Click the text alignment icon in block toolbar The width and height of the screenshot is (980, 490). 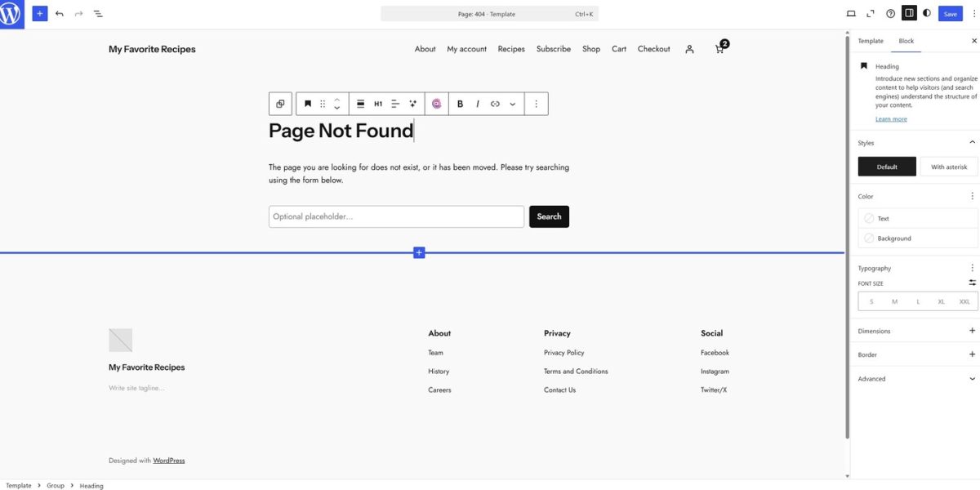click(x=394, y=103)
